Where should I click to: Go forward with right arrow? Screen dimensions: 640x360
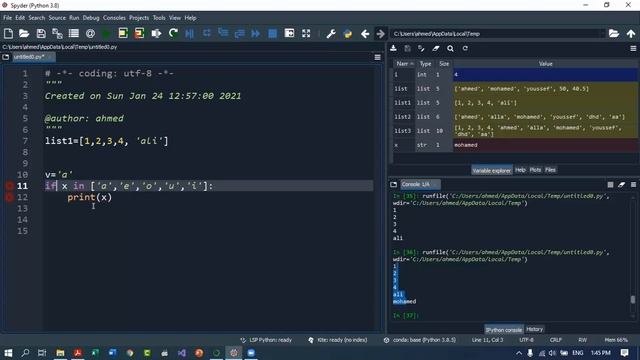tap(380, 33)
